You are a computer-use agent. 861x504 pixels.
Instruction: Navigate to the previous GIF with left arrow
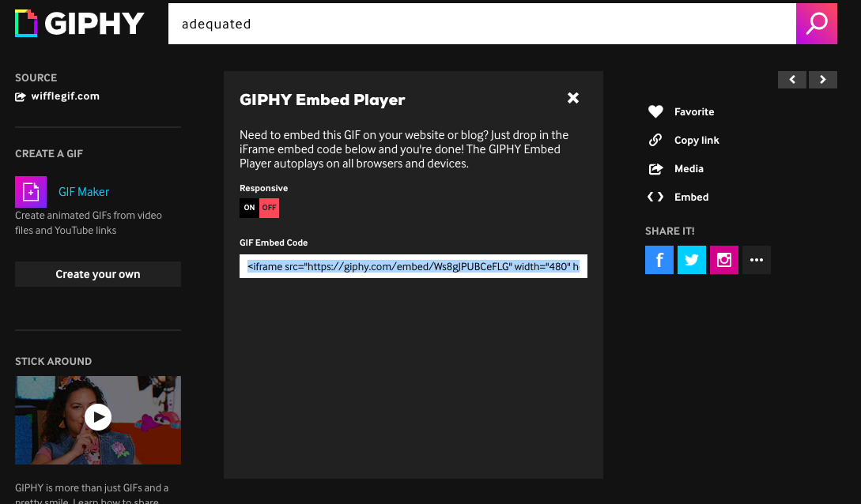point(792,80)
